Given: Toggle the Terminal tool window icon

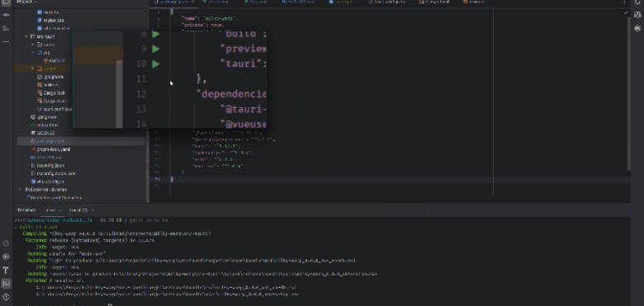Looking at the screenshot, I should (x=6, y=283).
